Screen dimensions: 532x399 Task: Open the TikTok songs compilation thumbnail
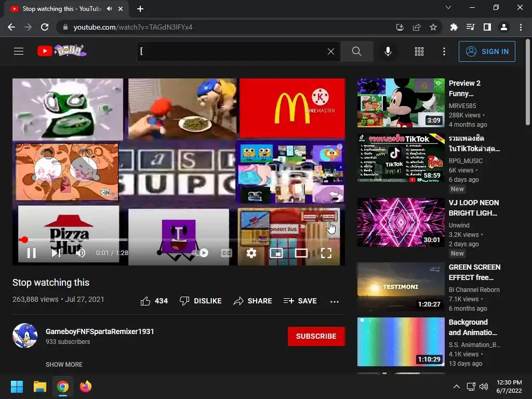click(401, 158)
